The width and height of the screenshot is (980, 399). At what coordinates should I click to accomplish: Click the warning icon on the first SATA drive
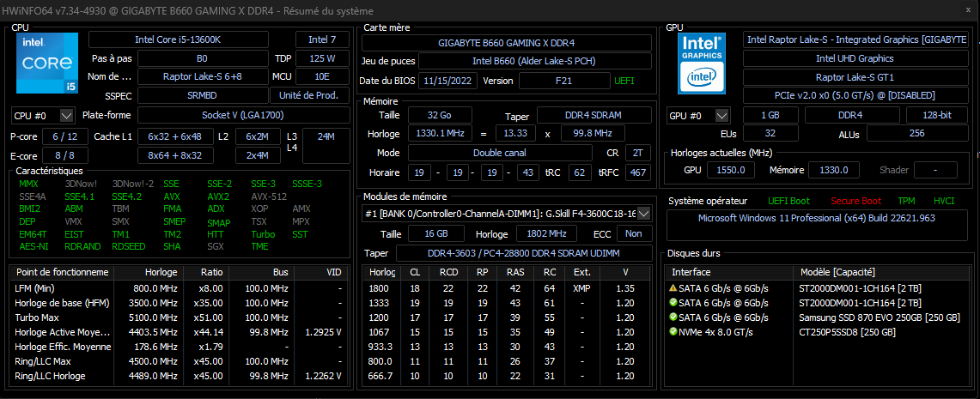pos(673,288)
